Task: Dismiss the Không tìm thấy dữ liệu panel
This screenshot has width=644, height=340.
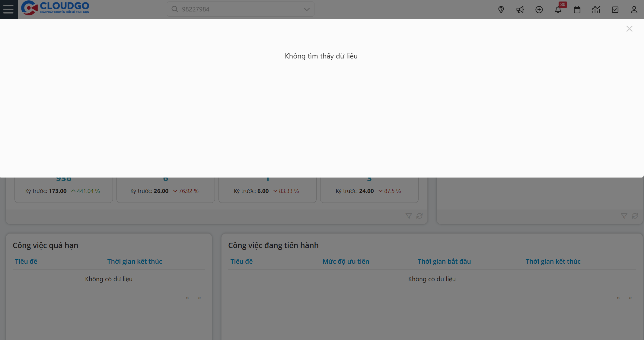Action: click(629, 29)
